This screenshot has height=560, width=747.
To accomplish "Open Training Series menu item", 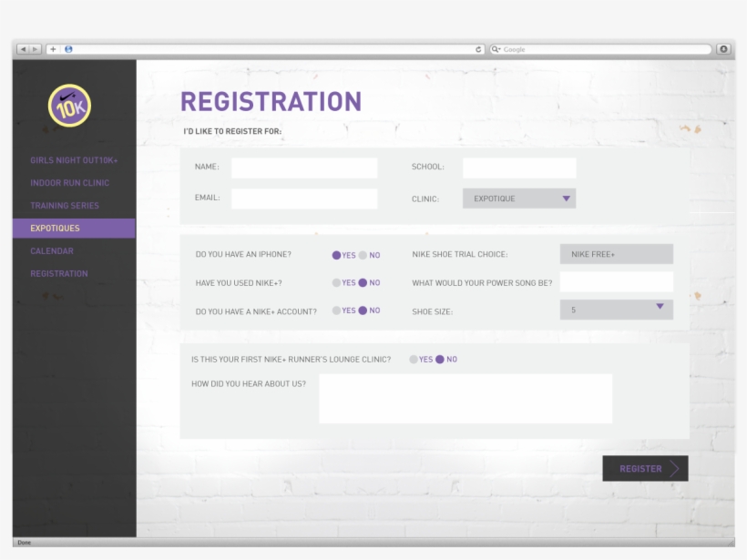I will coord(65,206).
